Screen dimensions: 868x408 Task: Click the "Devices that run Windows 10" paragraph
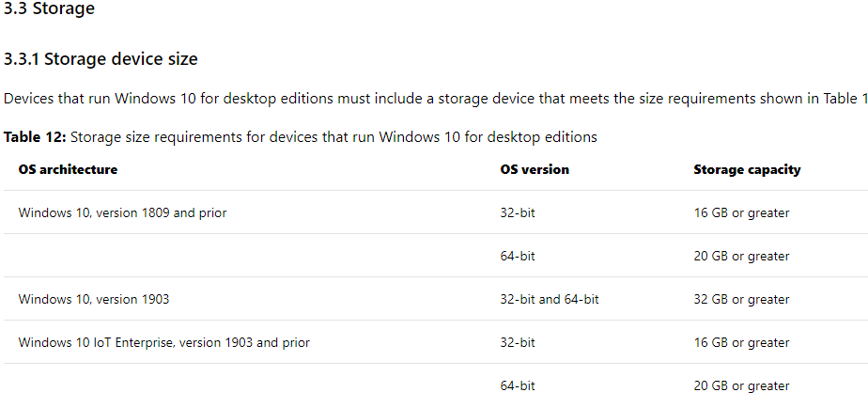436,100
